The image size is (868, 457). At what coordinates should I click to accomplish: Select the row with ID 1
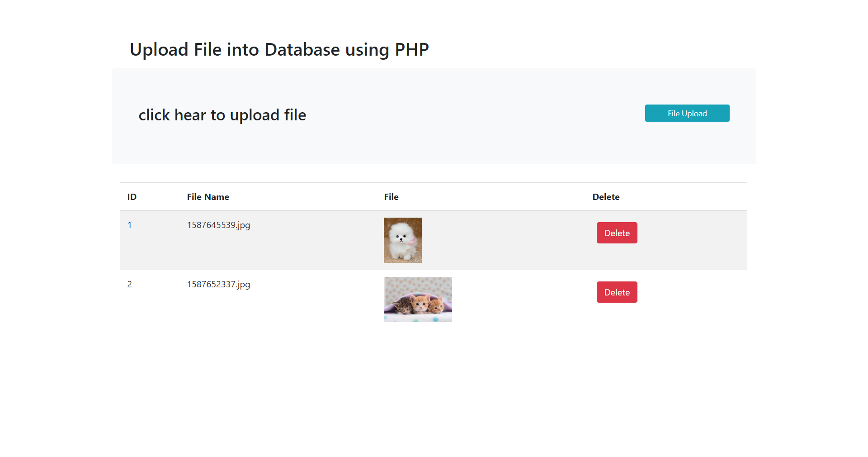click(x=316, y=240)
